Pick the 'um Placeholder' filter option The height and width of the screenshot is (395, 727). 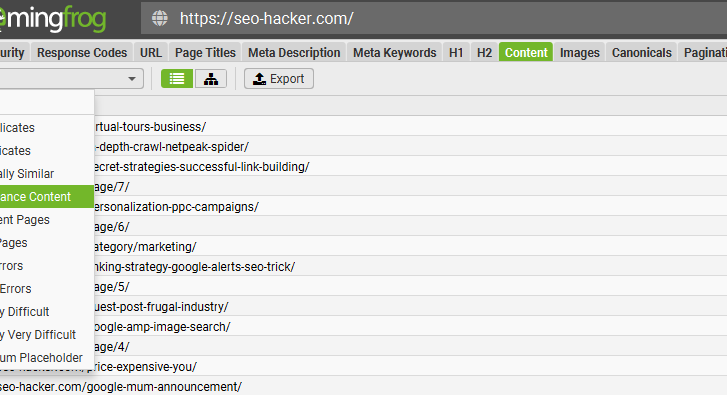click(x=46, y=358)
